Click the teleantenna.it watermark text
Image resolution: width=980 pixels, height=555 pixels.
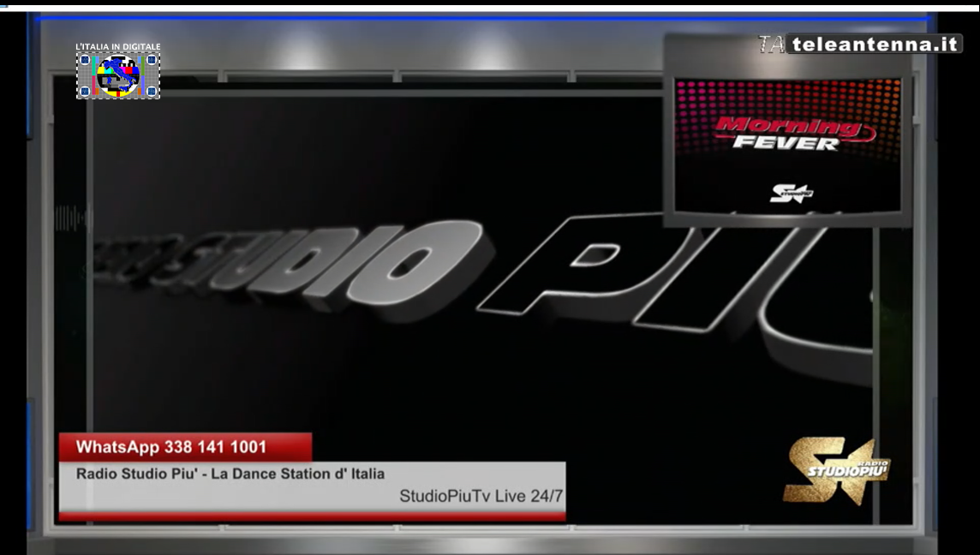875,44
